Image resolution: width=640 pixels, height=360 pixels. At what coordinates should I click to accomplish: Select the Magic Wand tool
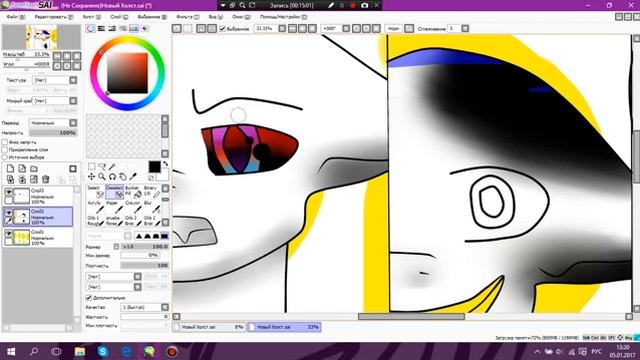pyautogui.click(x=112, y=166)
